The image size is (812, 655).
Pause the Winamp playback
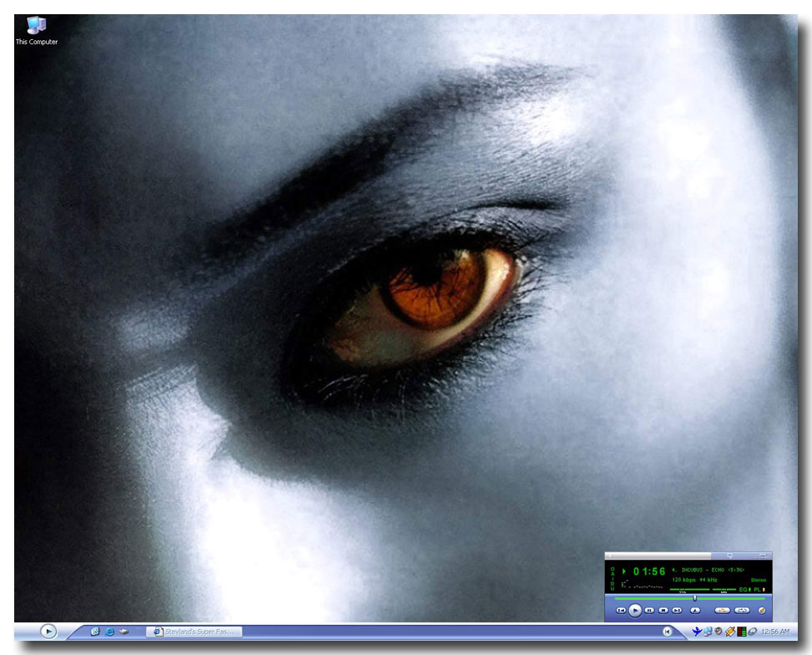tap(649, 611)
